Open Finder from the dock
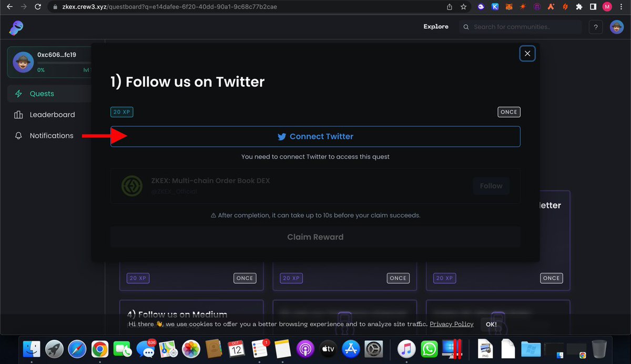631x364 pixels. [32, 349]
